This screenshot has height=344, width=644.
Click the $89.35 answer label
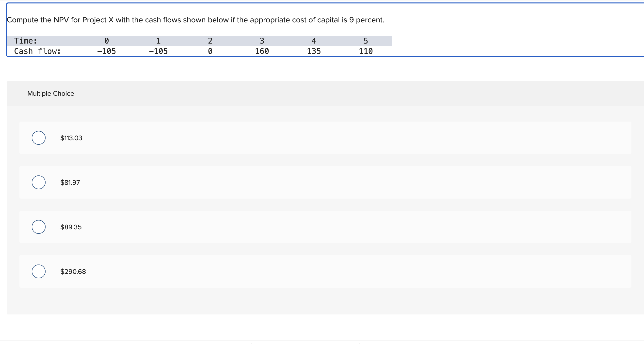coord(71,227)
